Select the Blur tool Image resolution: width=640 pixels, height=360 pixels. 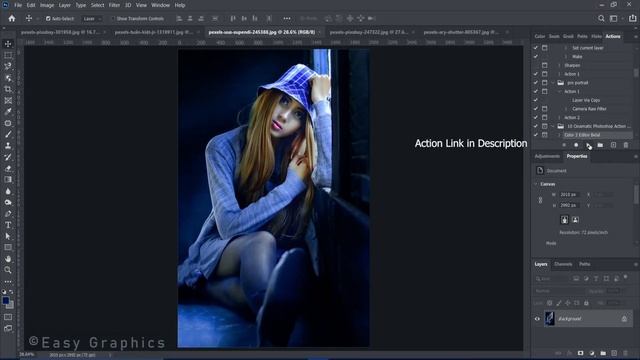[x=8, y=191]
